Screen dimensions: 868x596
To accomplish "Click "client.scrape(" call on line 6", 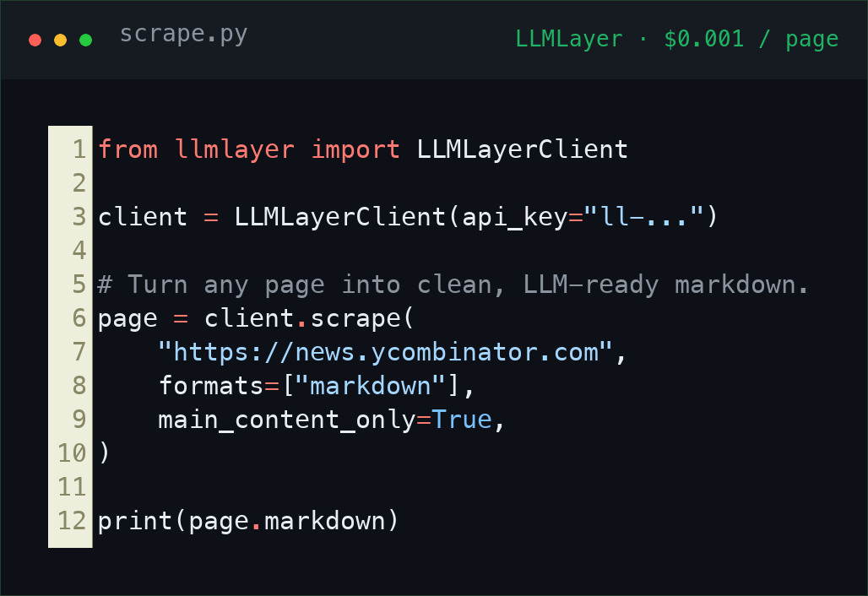I will point(309,318).
